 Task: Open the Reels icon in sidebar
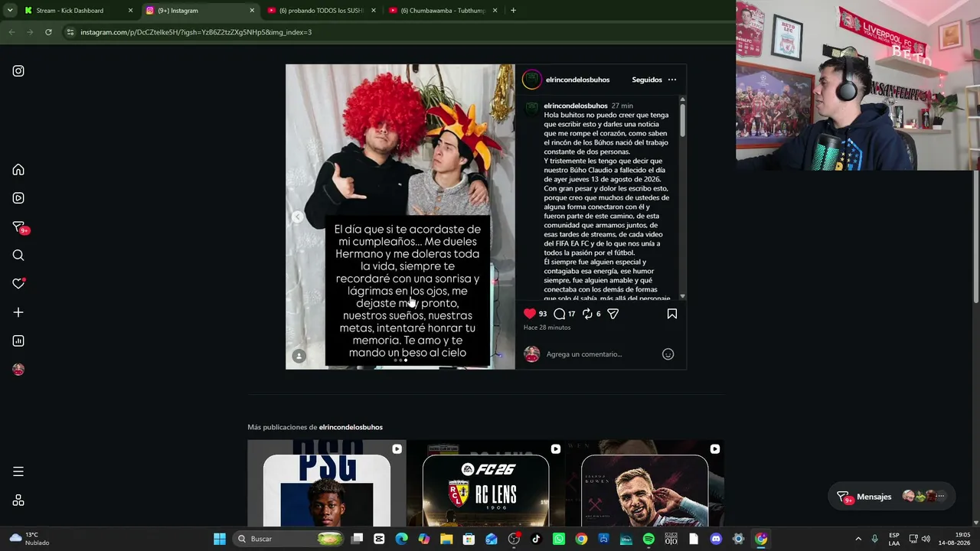(x=18, y=198)
